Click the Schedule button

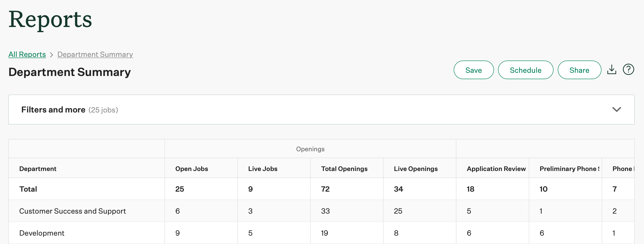pos(525,70)
